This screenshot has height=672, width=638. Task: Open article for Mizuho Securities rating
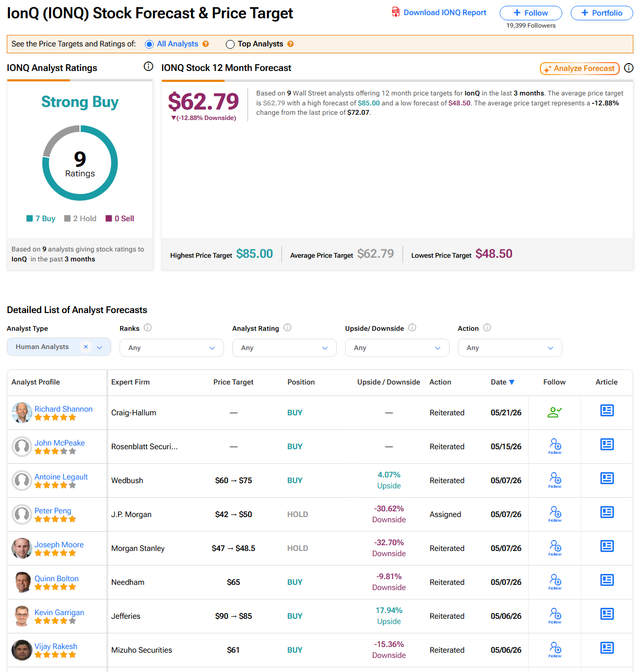click(607, 648)
